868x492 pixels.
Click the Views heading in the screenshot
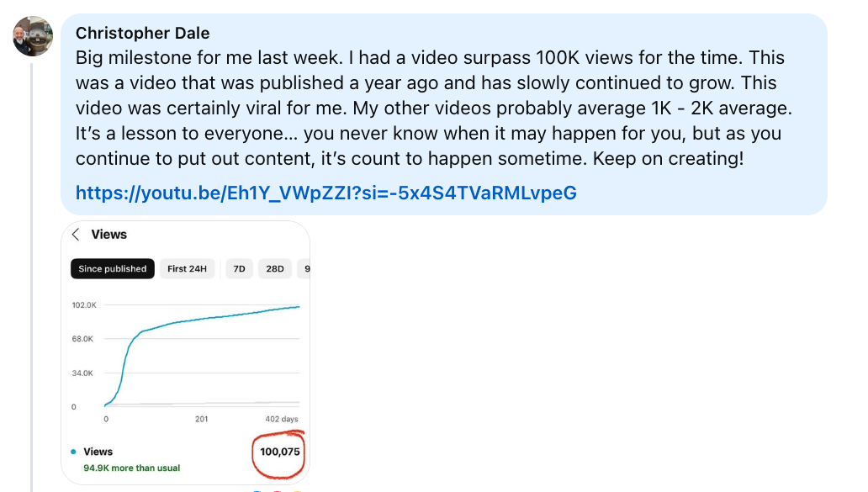(x=109, y=235)
